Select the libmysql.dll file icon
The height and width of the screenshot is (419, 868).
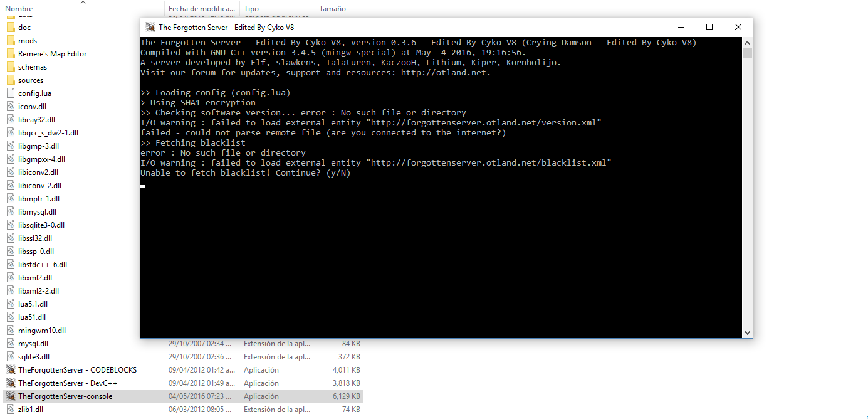tap(10, 212)
